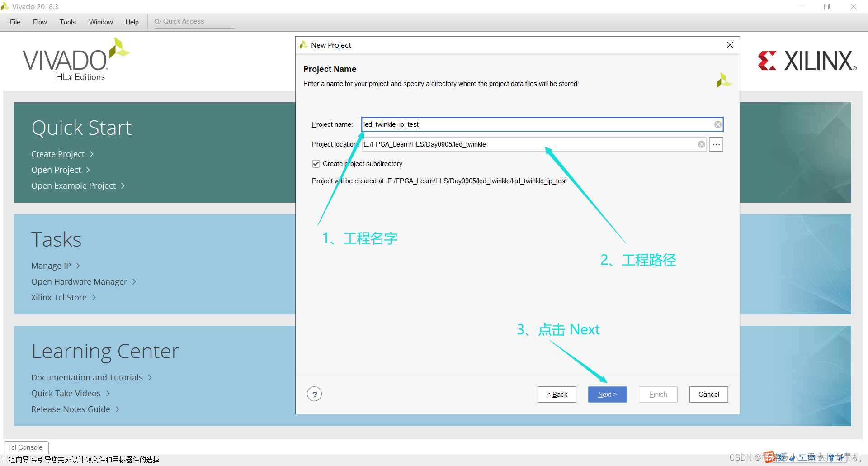
Task: Open the Open Project link
Action: pos(56,170)
